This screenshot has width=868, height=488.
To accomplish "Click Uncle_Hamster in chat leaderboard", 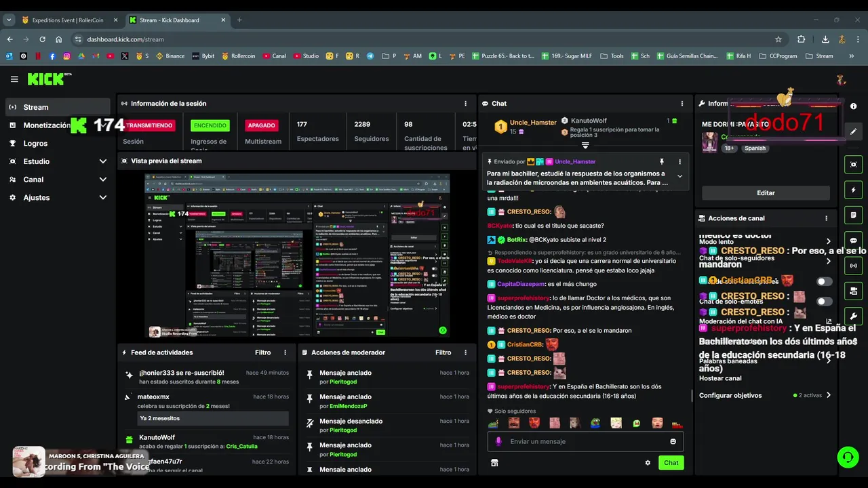I will pos(533,121).
